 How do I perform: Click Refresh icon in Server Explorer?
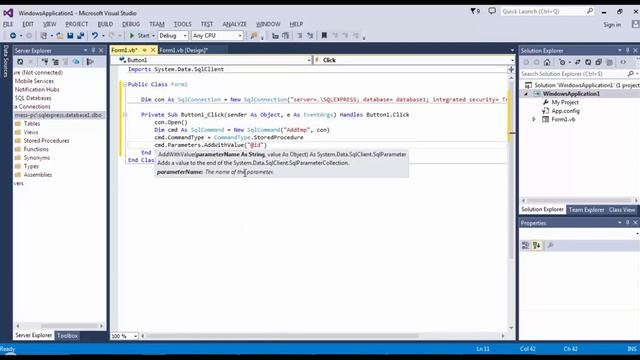point(20,62)
